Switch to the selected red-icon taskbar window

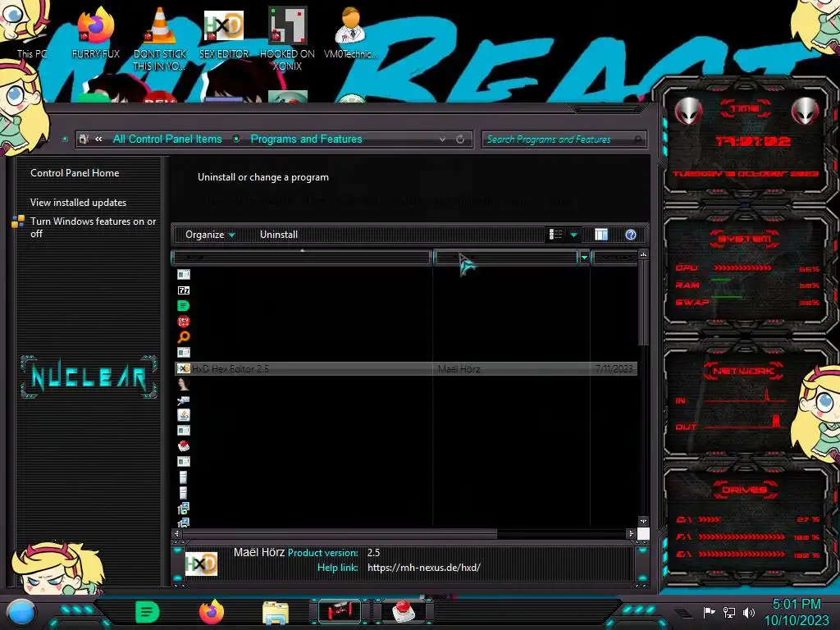pyautogui.click(x=340, y=612)
